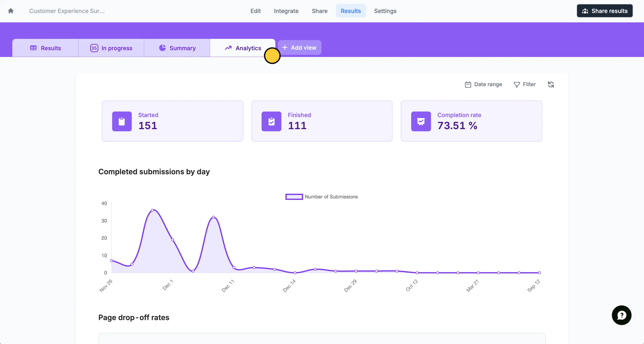
Task: Open the Analytics view tab
Action: pyautogui.click(x=242, y=48)
